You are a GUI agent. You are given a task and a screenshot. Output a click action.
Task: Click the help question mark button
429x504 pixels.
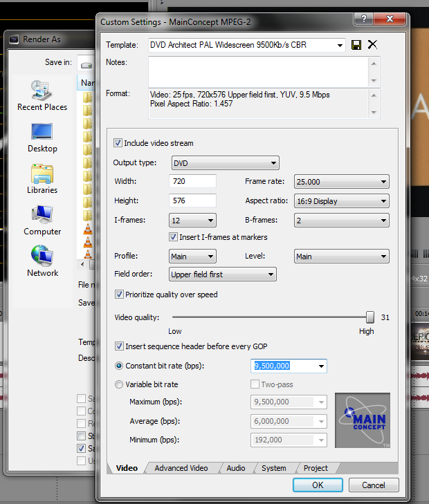[364, 19]
